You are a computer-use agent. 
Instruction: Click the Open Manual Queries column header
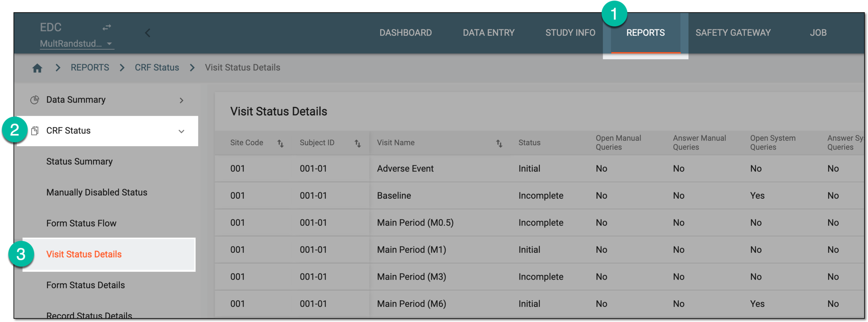pos(618,143)
